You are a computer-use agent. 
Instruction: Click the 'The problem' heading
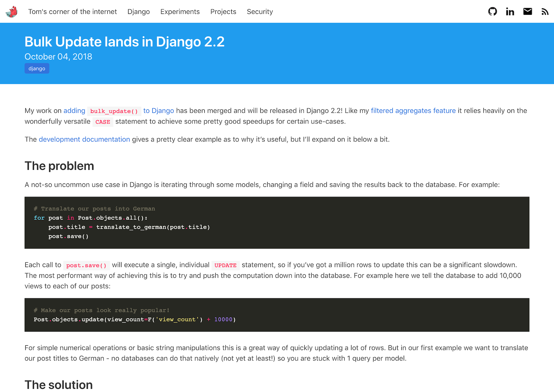click(x=59, y=166)
